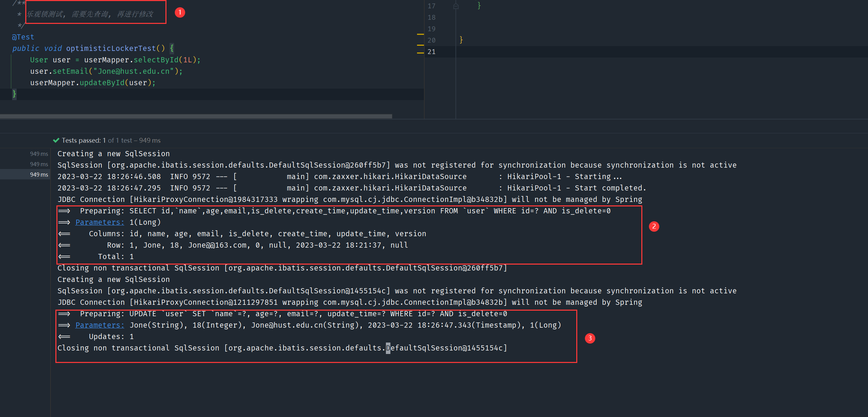Open Parameters link under the SELECT statement
868x417 pixels.
(x=100, y=222)
